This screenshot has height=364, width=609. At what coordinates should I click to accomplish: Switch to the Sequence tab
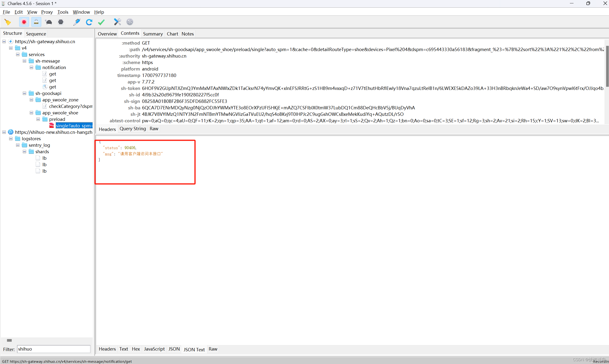36,34
